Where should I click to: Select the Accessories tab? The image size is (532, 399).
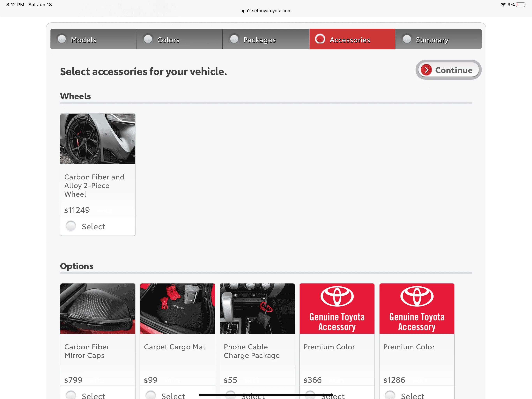(x=352, y=39)
